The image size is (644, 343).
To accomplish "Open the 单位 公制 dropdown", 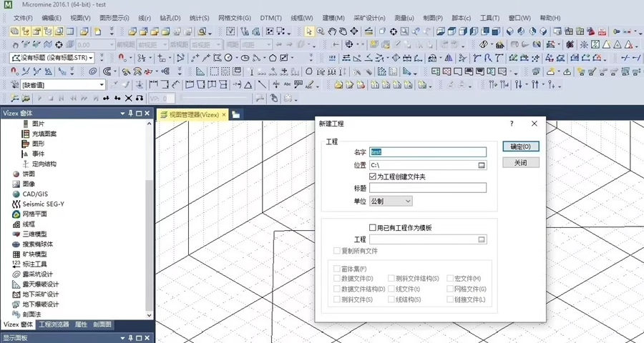I will pos(391,201).
